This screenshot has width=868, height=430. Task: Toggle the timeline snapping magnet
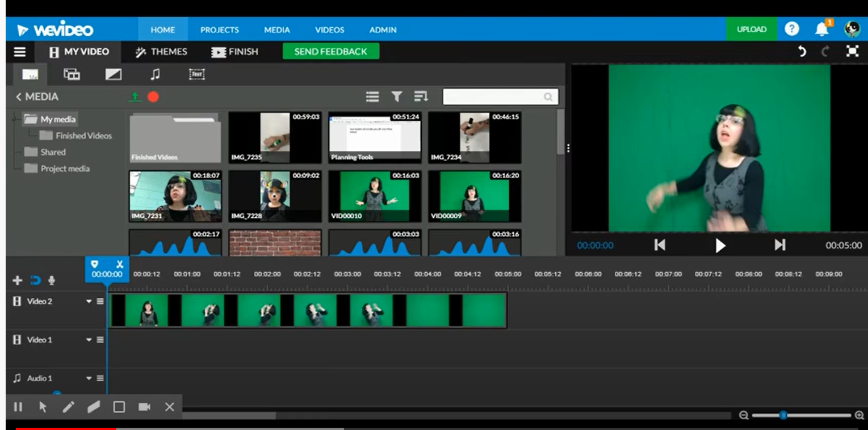coord(35,280)
